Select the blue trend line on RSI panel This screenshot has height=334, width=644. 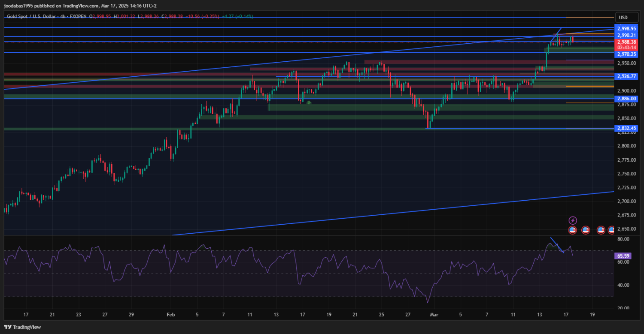click(x=557, y=245)
